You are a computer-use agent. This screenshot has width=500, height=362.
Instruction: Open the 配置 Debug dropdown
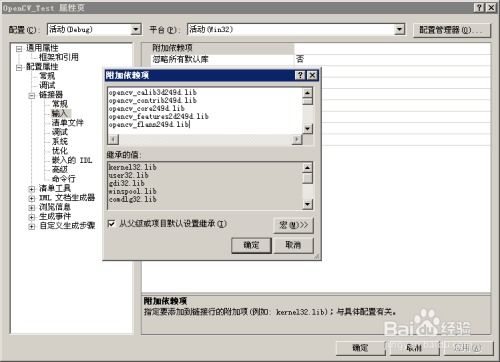click(x=135, y=30)
